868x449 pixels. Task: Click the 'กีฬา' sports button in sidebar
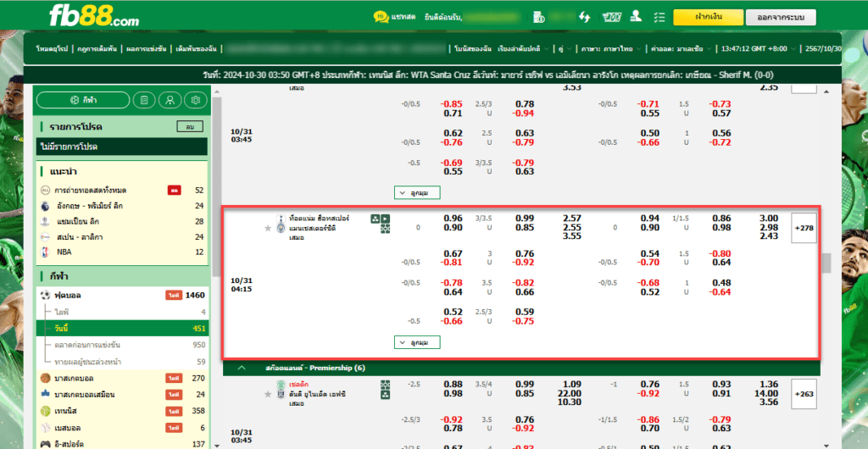click(83, 100)
